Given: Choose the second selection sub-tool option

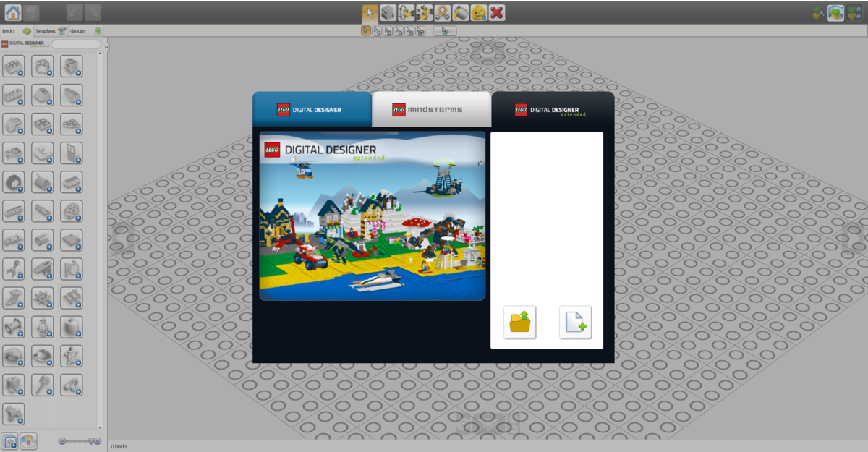Looking at the screenshot, I should (x=377, y=30).
